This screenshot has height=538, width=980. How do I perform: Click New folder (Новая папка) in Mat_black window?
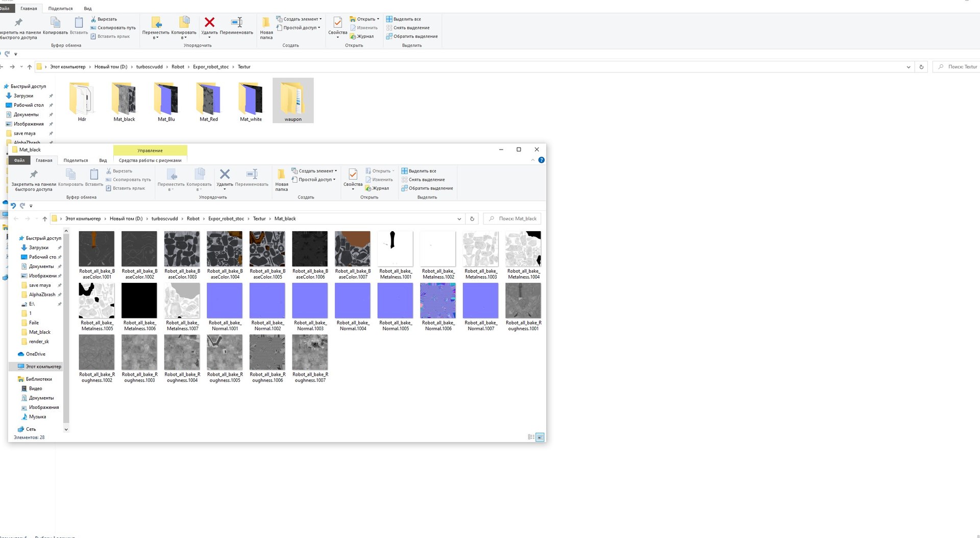tap(281, 180)
